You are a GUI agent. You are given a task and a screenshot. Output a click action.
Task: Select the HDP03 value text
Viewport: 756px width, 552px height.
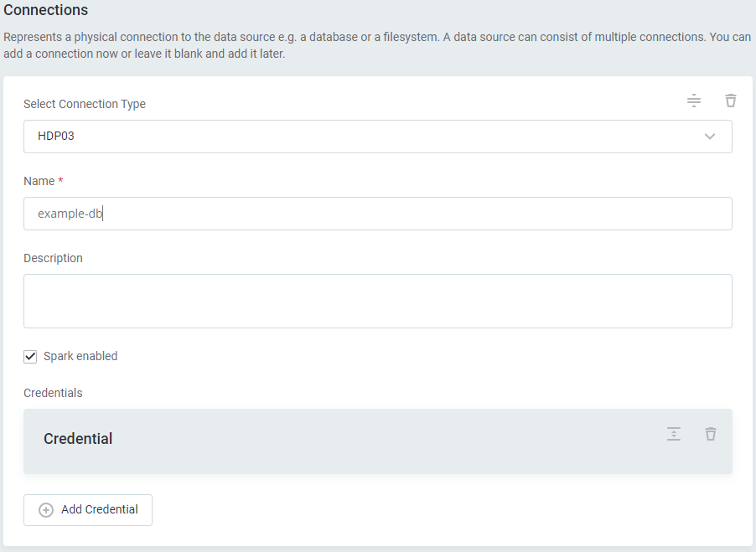[x=56, y=137]
